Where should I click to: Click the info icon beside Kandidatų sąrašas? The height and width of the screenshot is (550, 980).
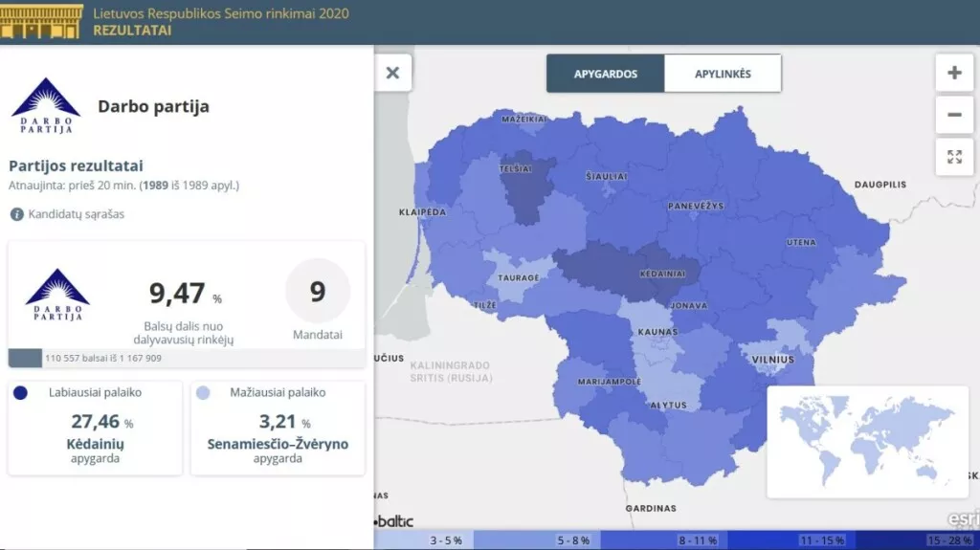(17, 214)
